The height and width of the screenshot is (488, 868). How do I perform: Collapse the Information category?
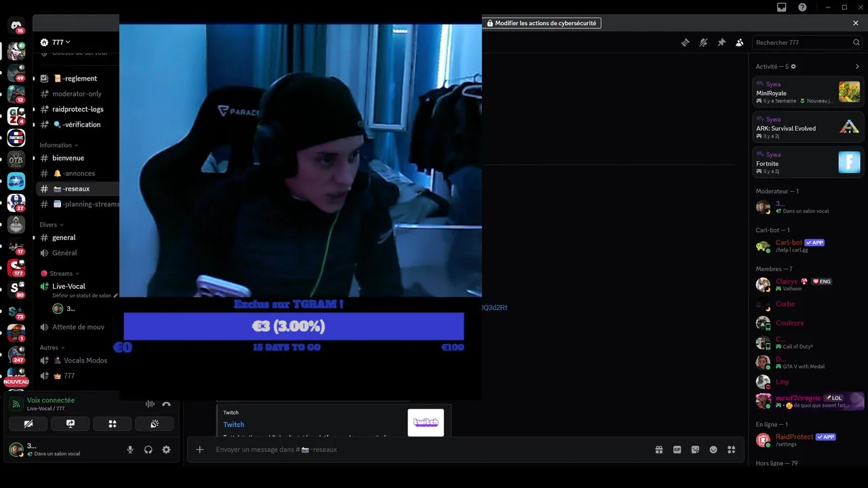[58, 145]
